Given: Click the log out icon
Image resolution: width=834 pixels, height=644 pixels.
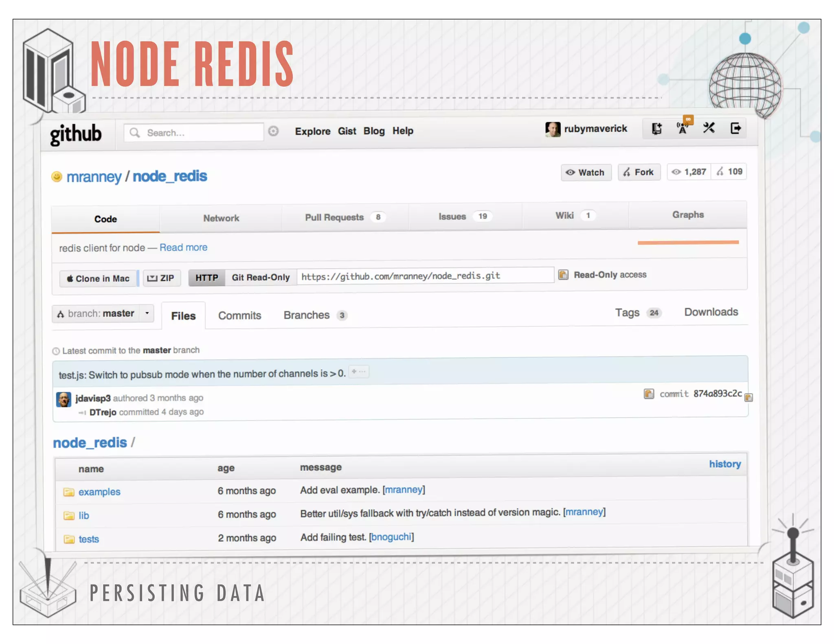Looking at the screenshot, I should pyautogui.click(x=735, y=128).
